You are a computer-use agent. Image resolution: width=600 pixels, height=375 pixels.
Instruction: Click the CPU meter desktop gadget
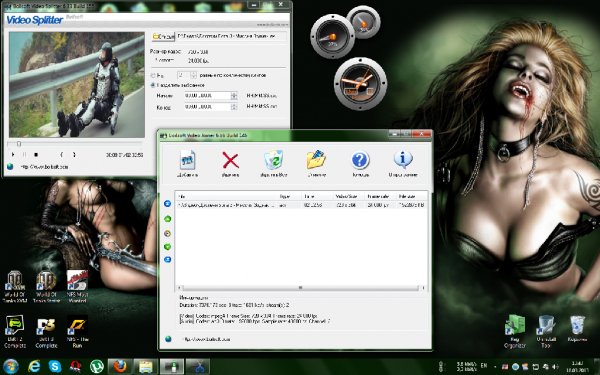[x=333, y=37]
